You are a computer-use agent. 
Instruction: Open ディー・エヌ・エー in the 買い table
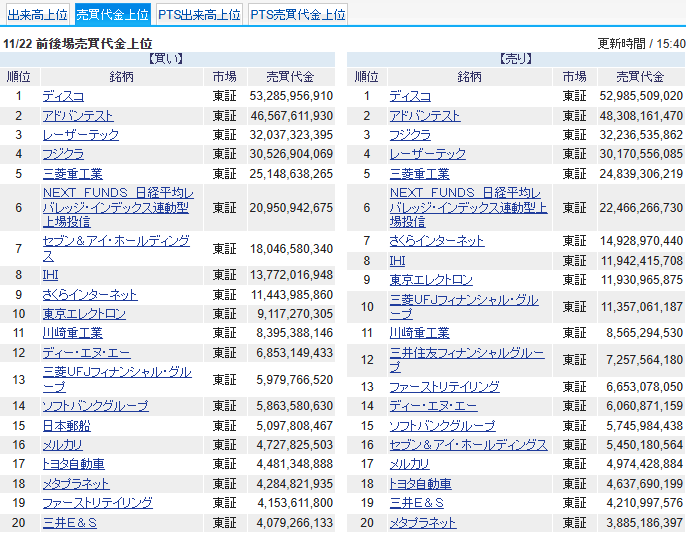tap(86, 353)
